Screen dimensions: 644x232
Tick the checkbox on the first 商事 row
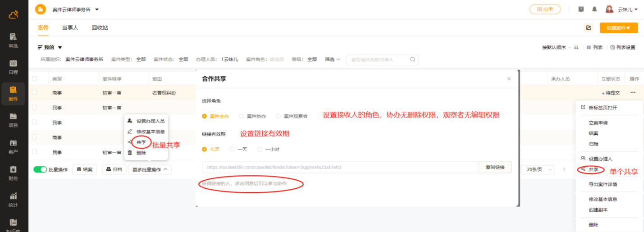click(35, 92)
